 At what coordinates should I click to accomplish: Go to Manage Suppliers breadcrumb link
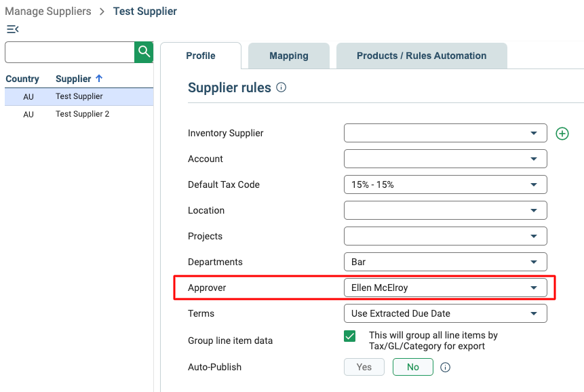(48, 11)
